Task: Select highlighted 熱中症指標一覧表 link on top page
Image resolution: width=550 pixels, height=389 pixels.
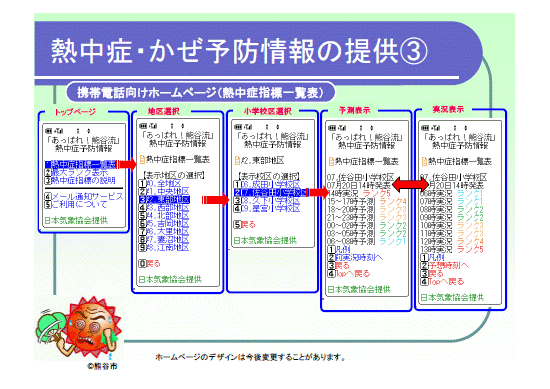Action: [x=80, y=165]
